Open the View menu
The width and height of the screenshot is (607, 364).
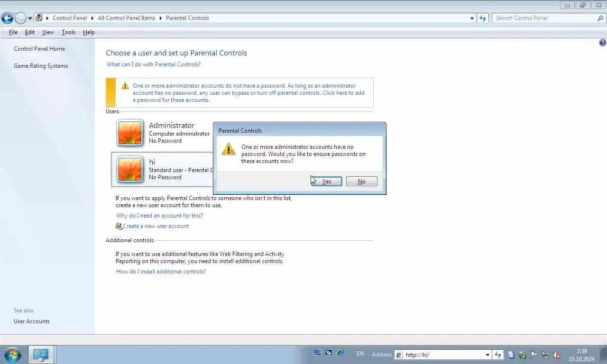click(48, 32)
